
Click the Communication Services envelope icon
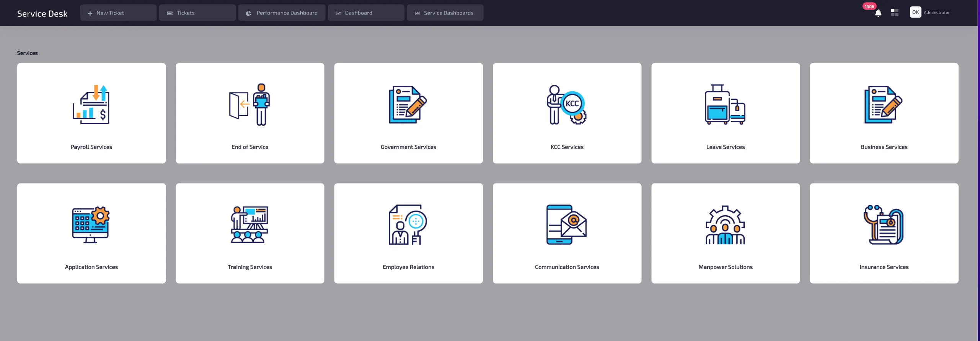[567, 225]
